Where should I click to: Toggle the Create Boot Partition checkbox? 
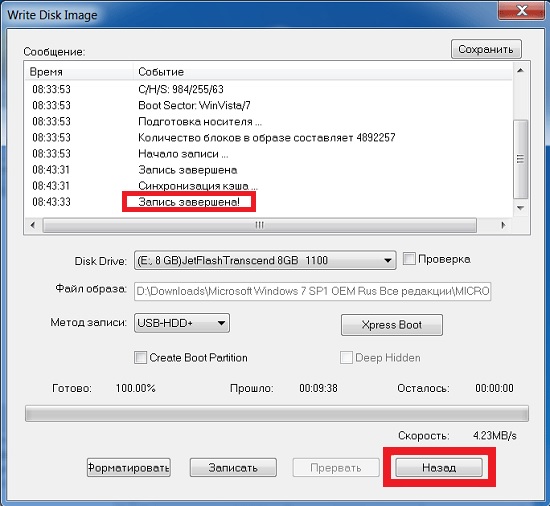pyautogui.click(x=140, y=358)
